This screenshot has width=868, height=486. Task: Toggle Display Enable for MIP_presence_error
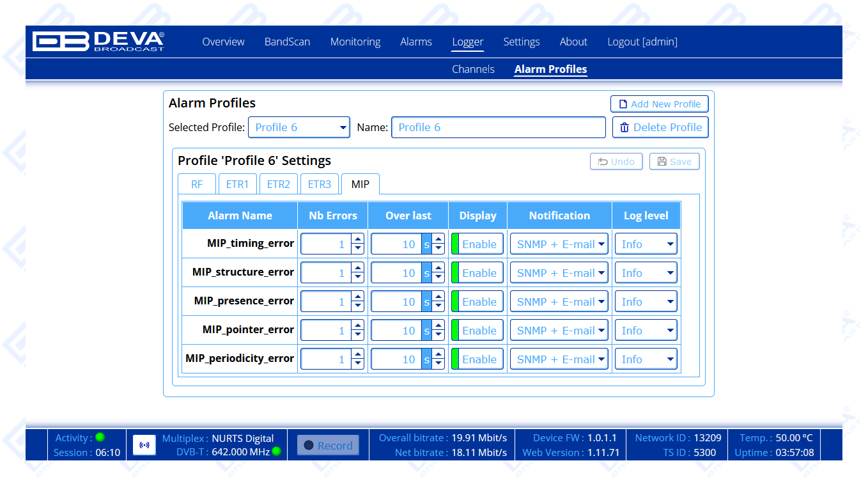coord(477,302)
